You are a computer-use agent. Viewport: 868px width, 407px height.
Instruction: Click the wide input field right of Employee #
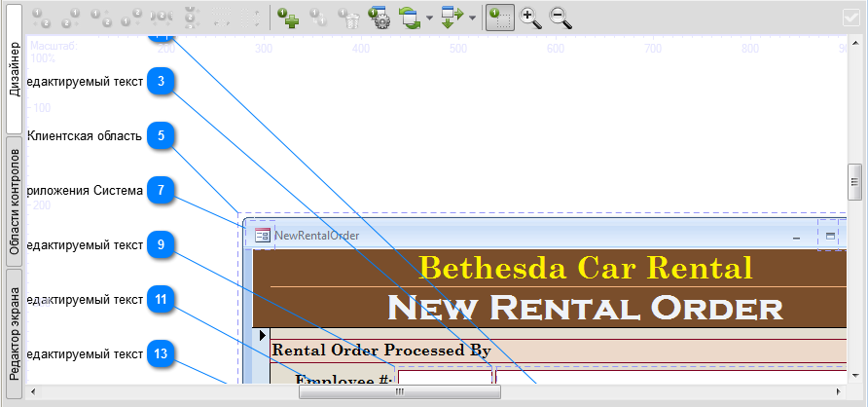point(671,377)
